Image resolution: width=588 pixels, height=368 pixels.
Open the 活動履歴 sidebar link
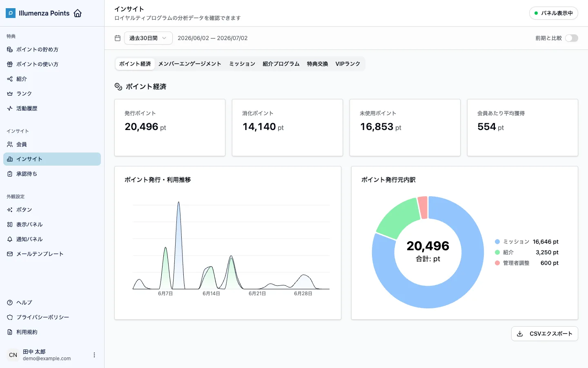pyautogui.click(x=52, y=108)
